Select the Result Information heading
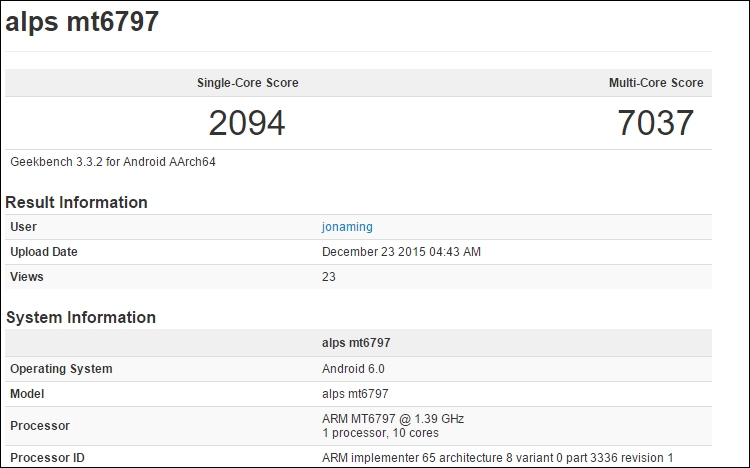 77,202
